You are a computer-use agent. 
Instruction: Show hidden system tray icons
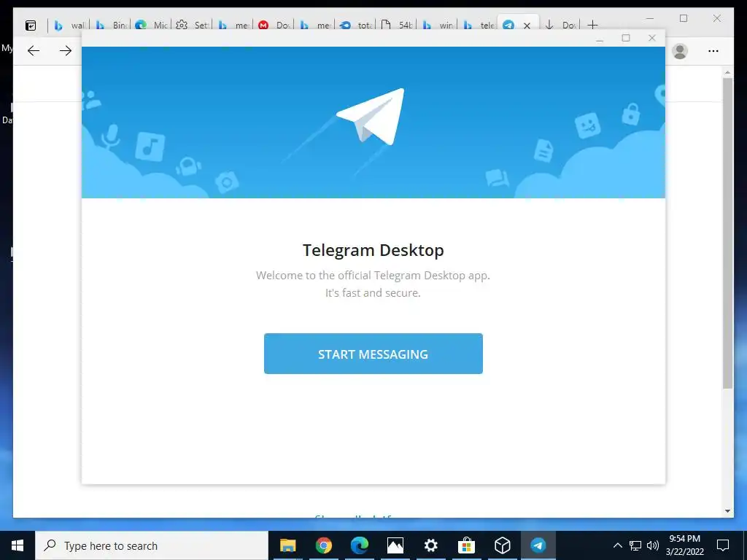pos(617,545)
